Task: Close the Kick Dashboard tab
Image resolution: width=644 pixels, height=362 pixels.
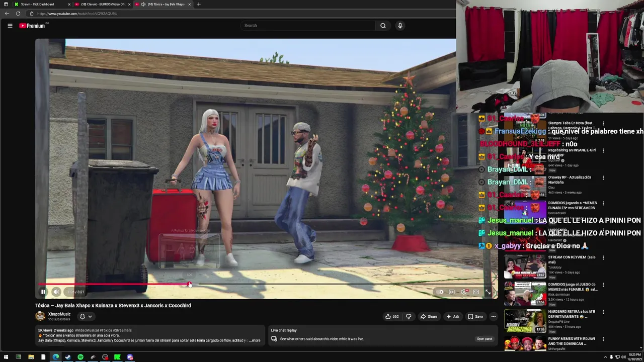Action: coord(69,4)
